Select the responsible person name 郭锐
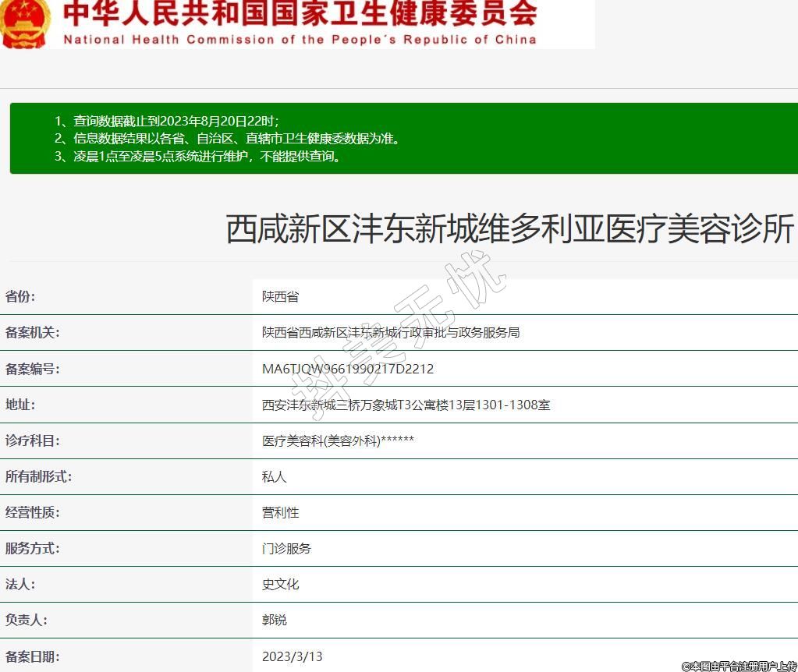 tap(275, 620)
